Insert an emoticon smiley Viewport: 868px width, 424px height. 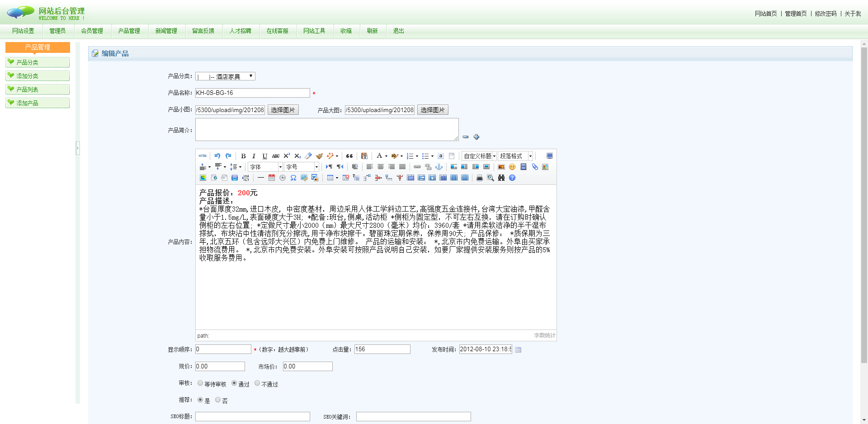coord(512,167)
